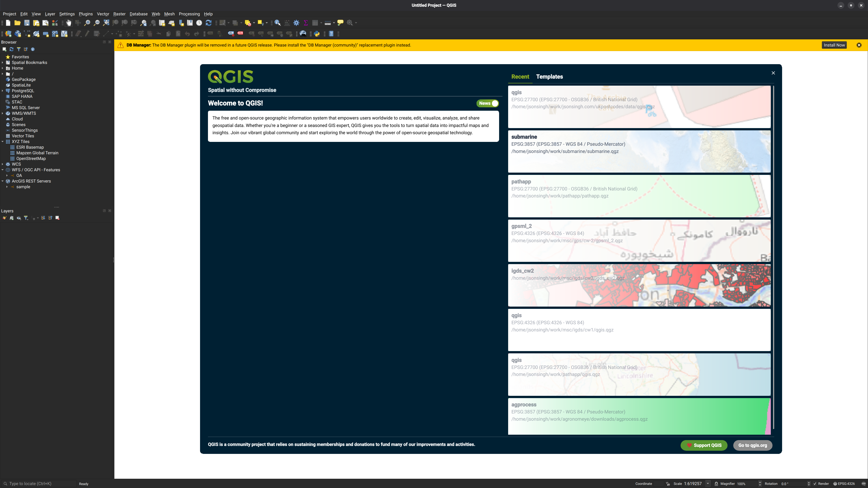Select GeoPackage in the Browser tree
The width and height of the screenshot is (868, 488).
[24, 80]
